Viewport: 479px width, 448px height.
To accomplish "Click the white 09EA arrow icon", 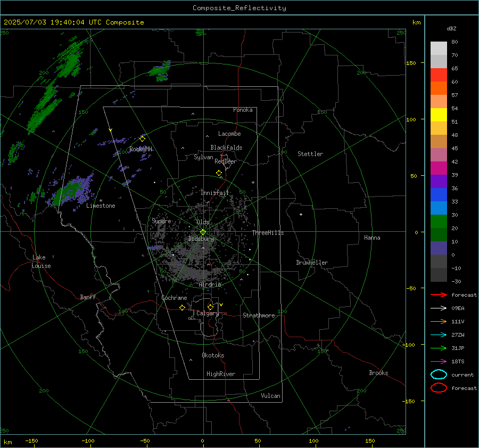I will click(439, 308).
